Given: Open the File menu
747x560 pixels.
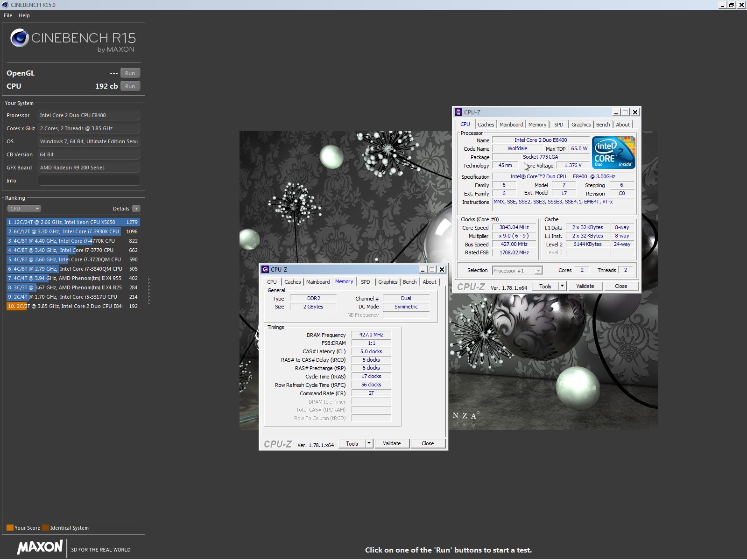Looking at the screenshot, I should (8, 15).
